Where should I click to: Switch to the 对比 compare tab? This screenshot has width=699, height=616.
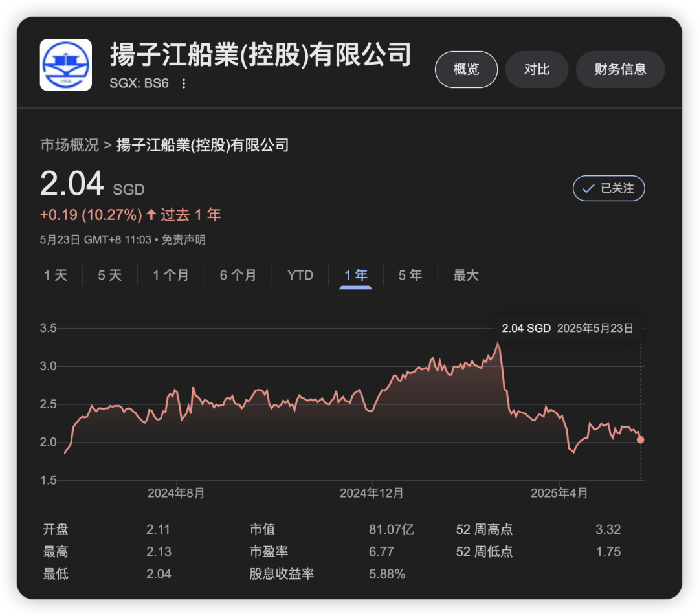(x=537, y=69)
